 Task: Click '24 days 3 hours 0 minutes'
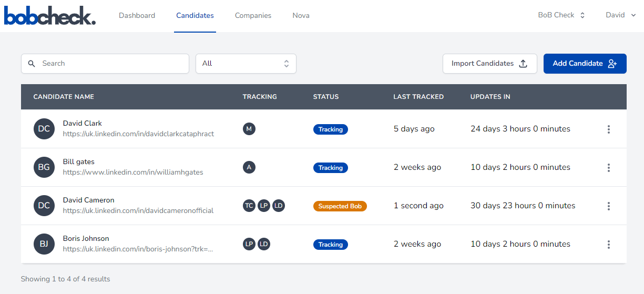click(x=520, y=129)
